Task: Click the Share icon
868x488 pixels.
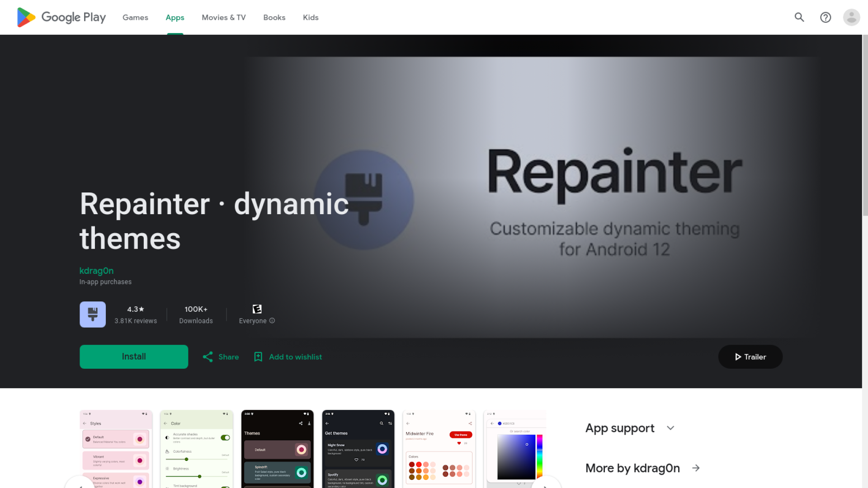Action: point(208,357)
